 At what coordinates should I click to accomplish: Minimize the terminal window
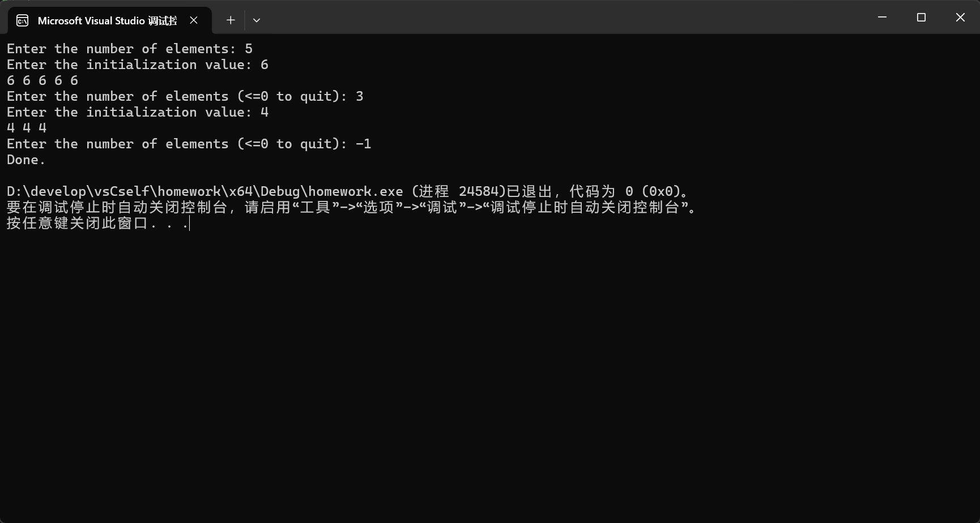point(882,18)
